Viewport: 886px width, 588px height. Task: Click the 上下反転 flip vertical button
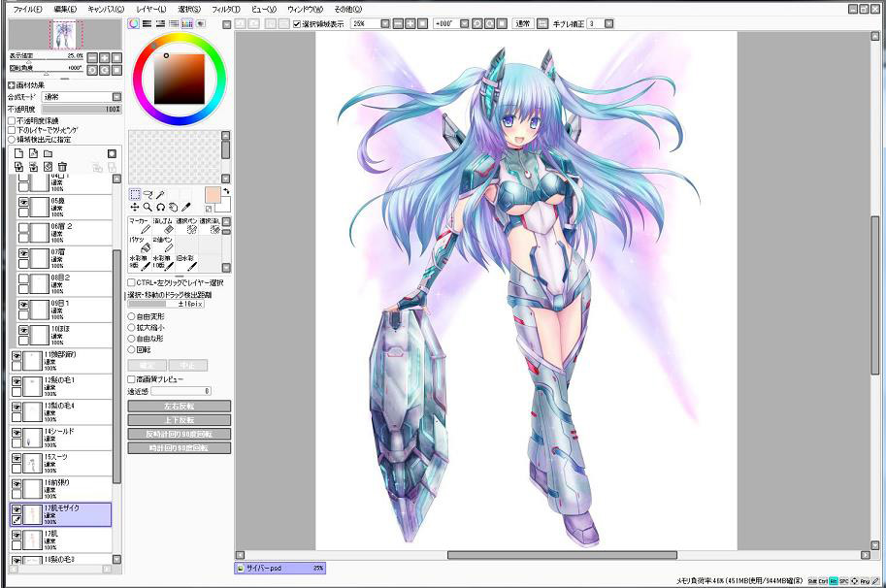tap(179, 419)
